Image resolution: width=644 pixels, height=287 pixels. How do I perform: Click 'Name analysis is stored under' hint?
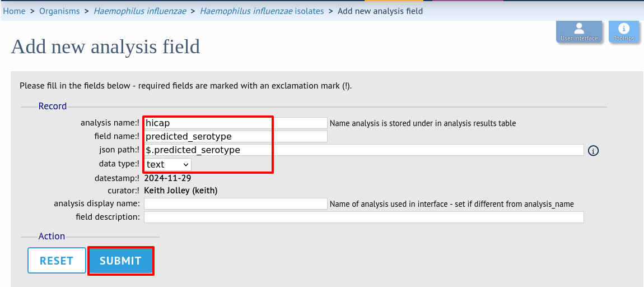[x=423, y=123]
